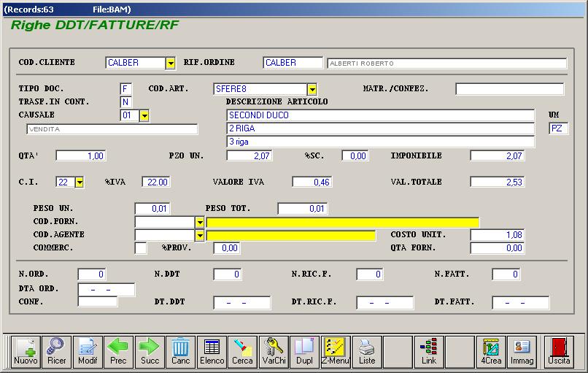The image size is (588, 373).
Task: Open the Ricer search magnifier tool
Action: [56, 352]
